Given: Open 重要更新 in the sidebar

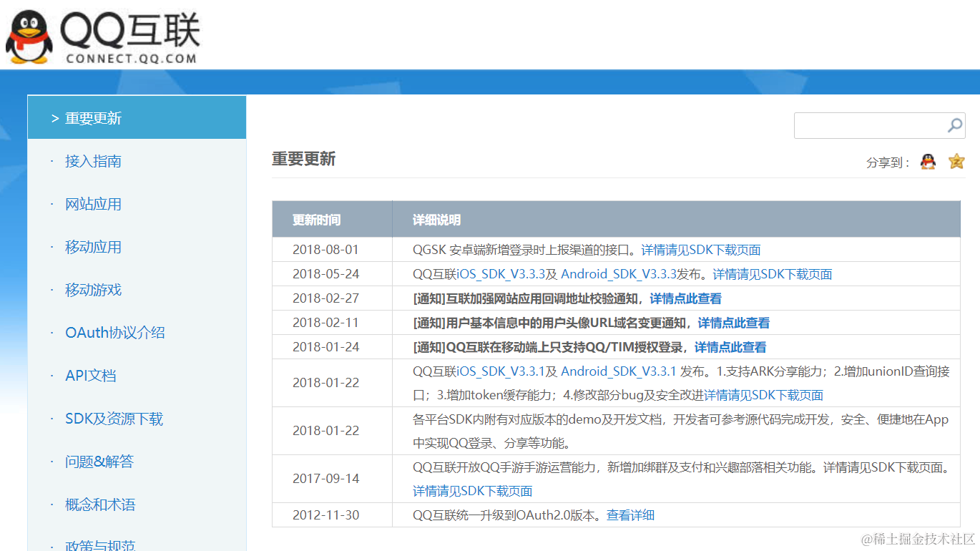Looking at the screenshot, I should pos(137,117).
